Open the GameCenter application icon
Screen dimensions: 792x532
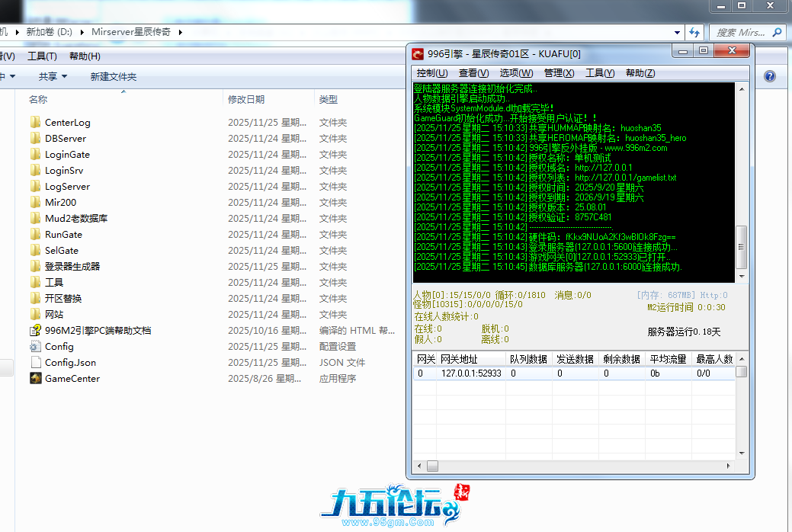pos(35,379)
